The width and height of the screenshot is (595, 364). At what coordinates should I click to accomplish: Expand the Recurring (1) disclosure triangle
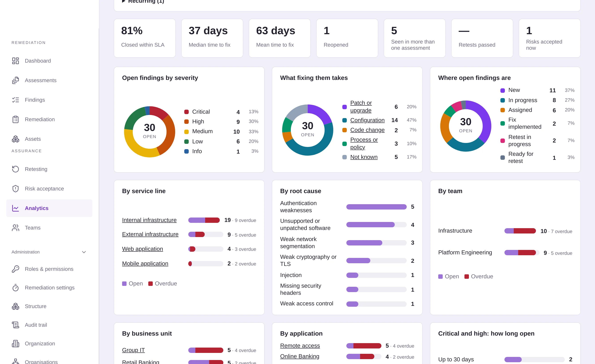[x=123, y=1]
